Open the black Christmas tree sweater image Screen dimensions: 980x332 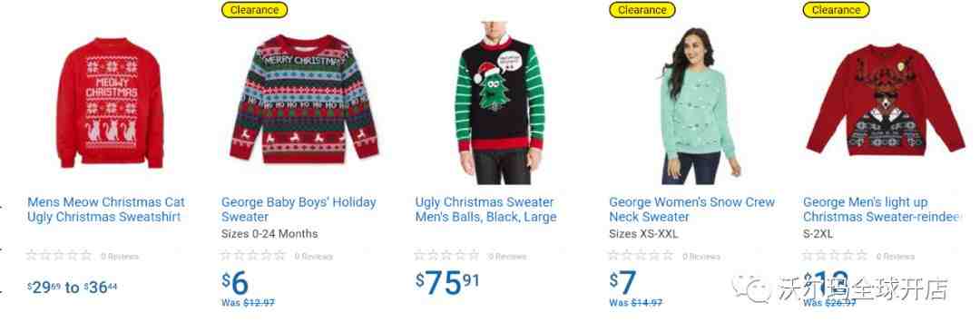(x=499, y=103)
